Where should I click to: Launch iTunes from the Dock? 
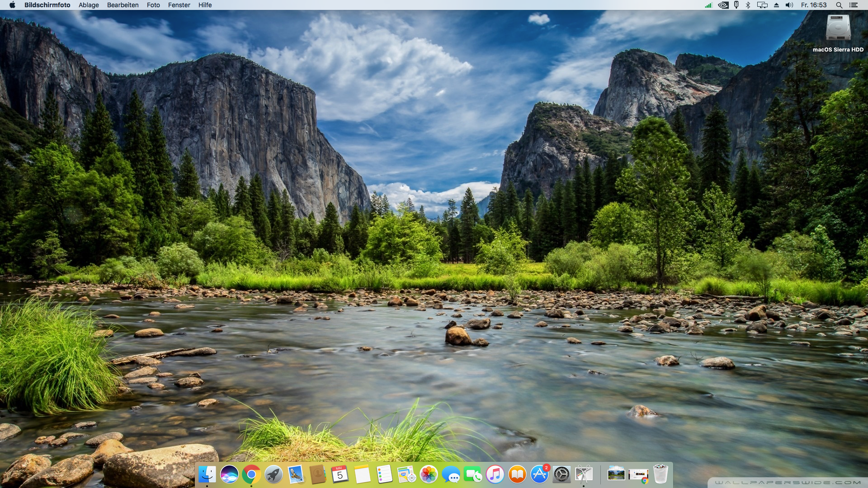[x=495, y=474]
